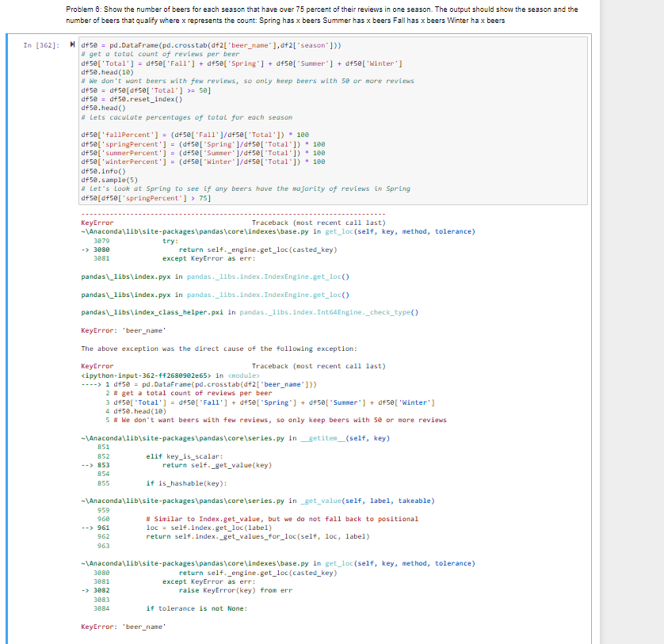This screenshot has height=644, width=664.
Task: Click traceback arrow line 1 df50 = pd.DataFrame
Action: click(199, 384)
